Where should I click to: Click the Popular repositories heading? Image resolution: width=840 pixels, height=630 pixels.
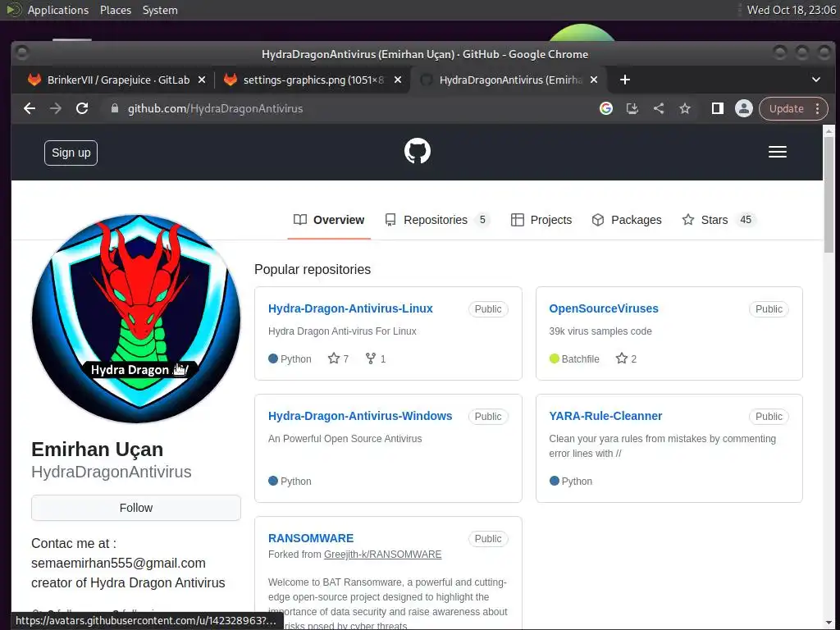[313, 269]
